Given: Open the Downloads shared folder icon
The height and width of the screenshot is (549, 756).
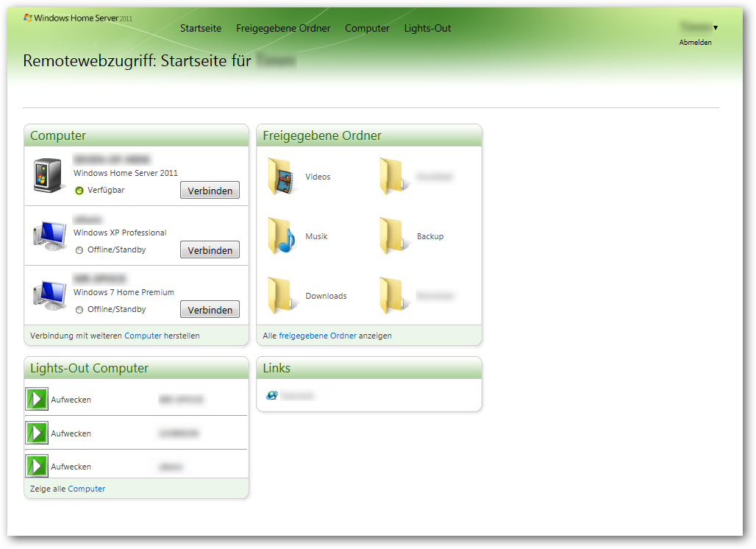Looking at the screenshot, I should [281, 296].
